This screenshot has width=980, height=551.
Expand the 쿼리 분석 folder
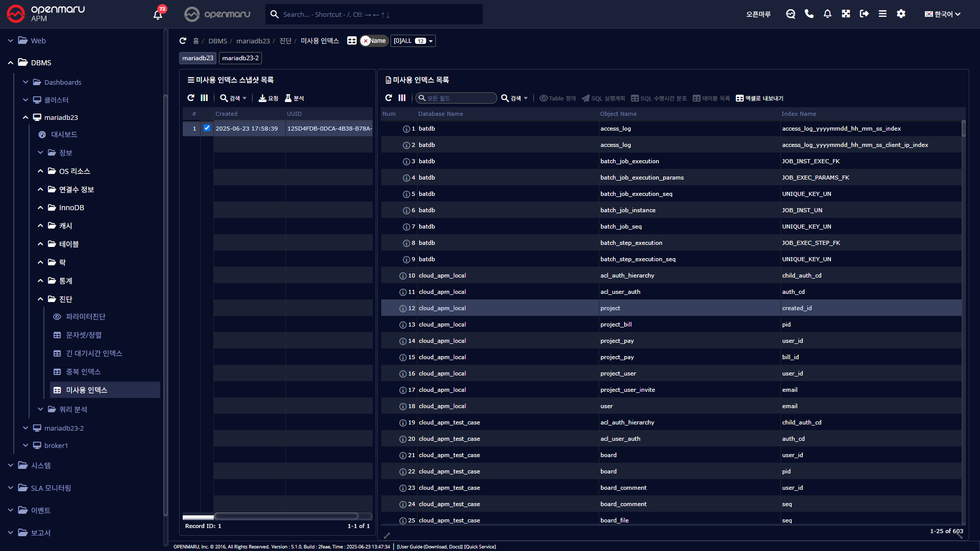tap(40, 409)
